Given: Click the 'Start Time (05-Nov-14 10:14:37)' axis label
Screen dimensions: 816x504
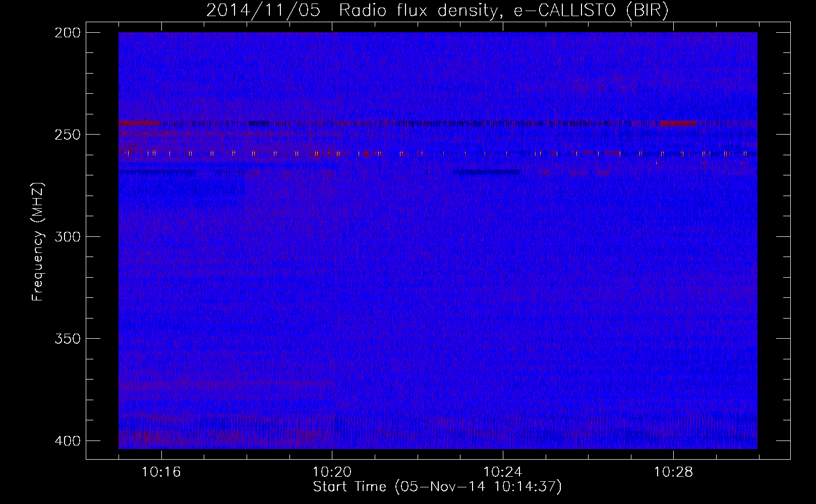Looking at the screenshot, I should (x=437, y=487).
